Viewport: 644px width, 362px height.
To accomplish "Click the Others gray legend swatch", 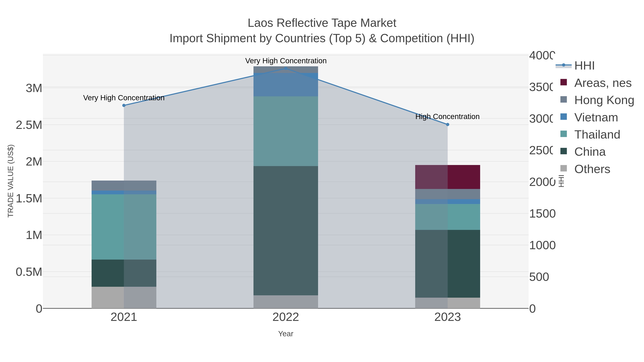I will [x=564, y=168].
